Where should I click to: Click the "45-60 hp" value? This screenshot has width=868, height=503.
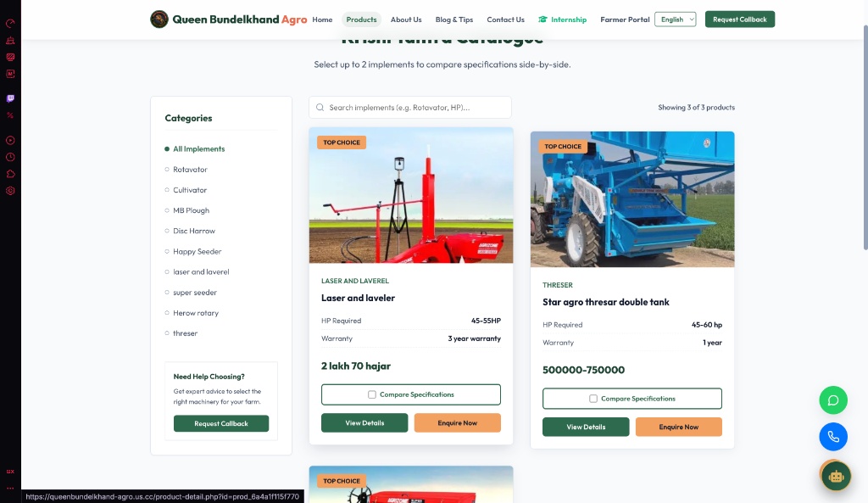pos(707,325)
